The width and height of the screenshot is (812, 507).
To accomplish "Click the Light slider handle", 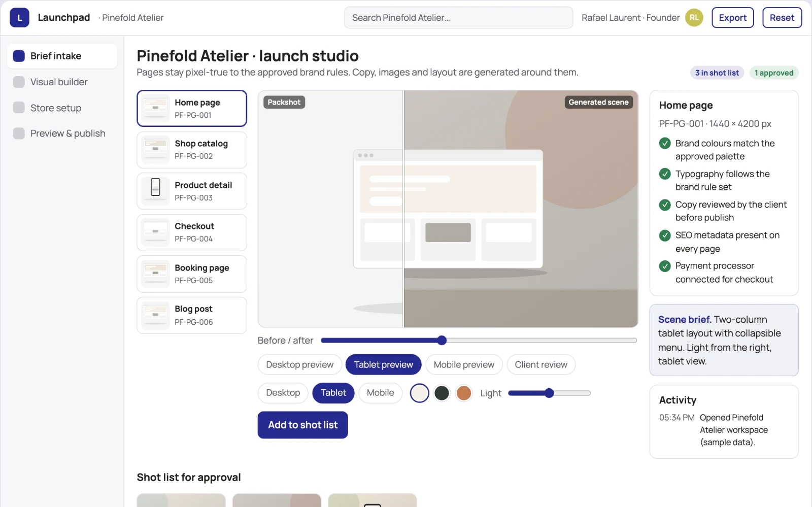I will point(549,393).
